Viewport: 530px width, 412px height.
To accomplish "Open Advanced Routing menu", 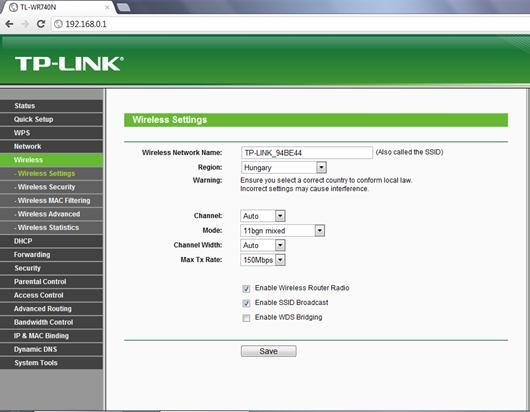I will (51, 309).
